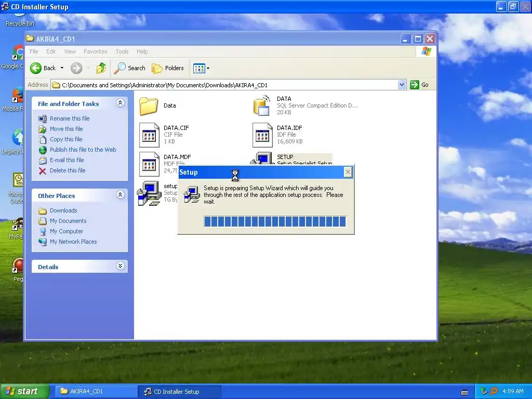
Task: Go up one folder level
Action: pos(101,68)
